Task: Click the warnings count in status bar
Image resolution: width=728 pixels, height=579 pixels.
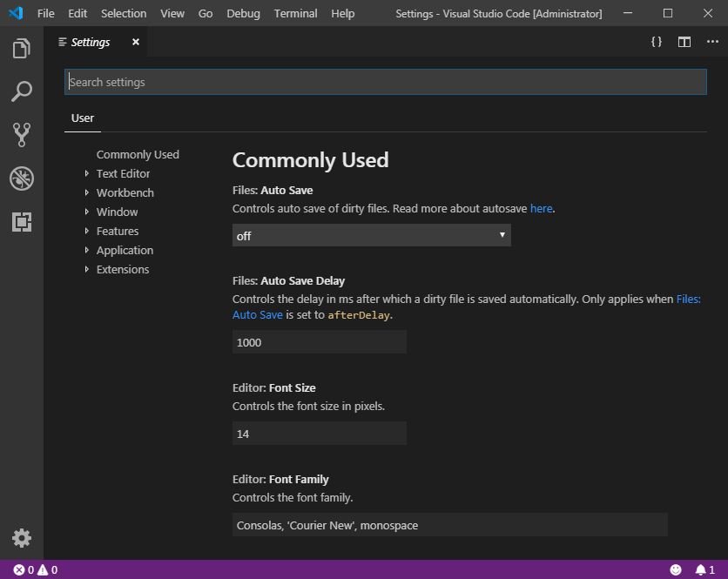Action: point(48,569)
